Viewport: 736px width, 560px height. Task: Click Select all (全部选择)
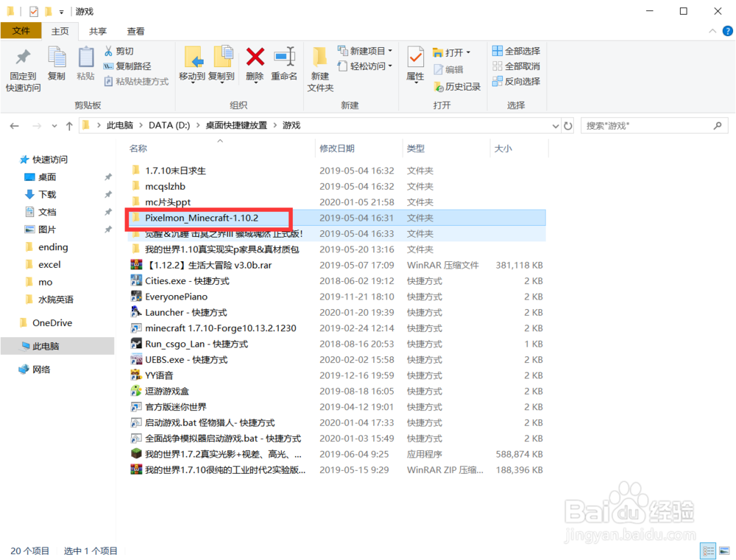tap(516, 51)
